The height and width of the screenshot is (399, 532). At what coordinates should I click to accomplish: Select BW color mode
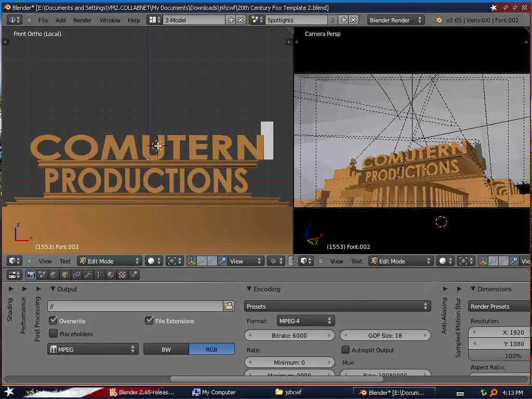point(166,349)
